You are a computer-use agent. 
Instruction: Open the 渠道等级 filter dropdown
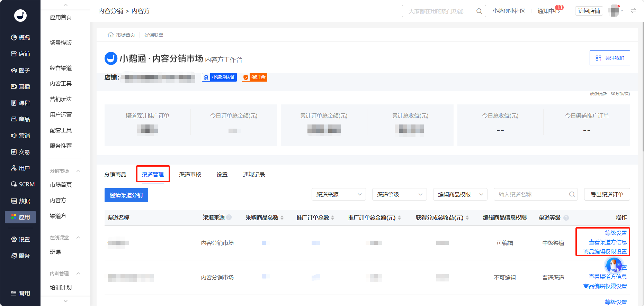pos(399,194)
